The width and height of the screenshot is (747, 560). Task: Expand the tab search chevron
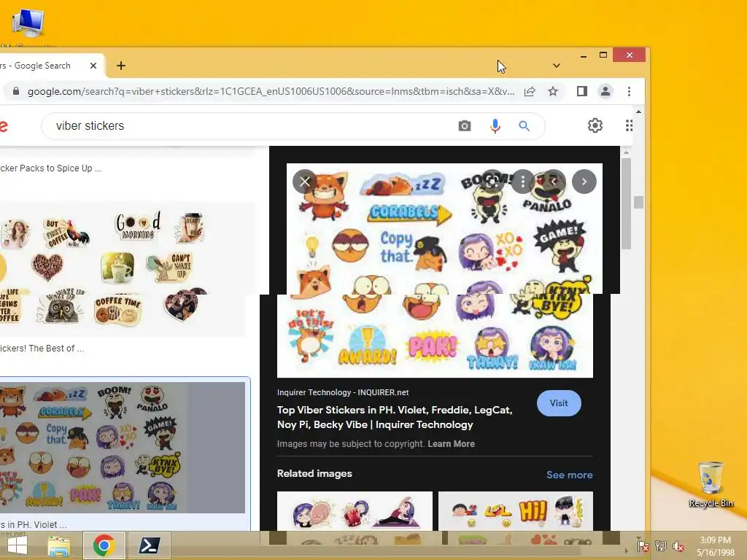click(x=556, y=66)
